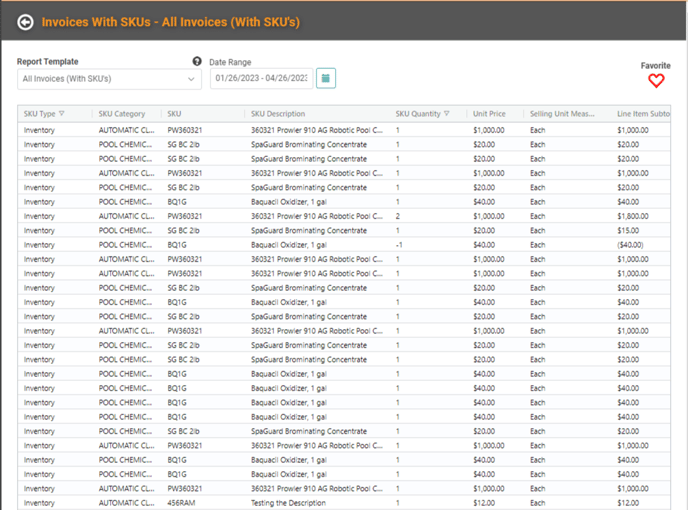This screenshot has width=688, height=510.
Task: Click the back arrow icon in header
Action: click(x=25, y=21)
